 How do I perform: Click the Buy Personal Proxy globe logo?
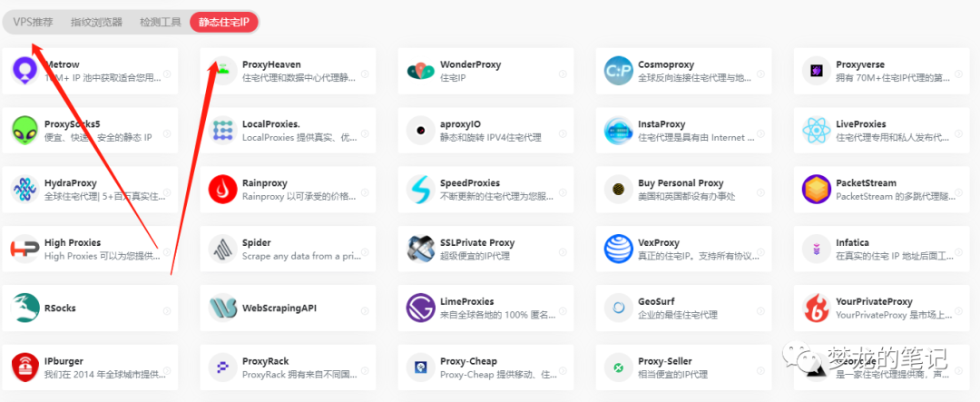point(619,190)
